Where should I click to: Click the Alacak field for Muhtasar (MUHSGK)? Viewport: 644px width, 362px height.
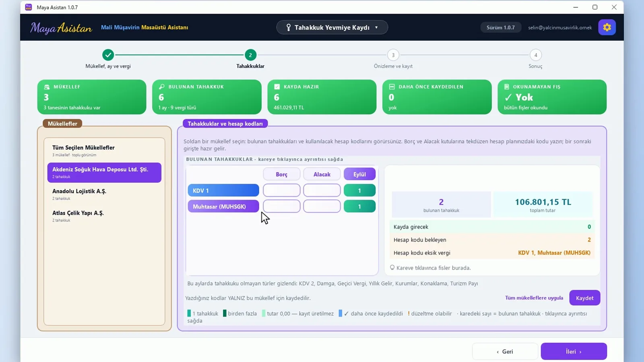click(x=322, y=206)
